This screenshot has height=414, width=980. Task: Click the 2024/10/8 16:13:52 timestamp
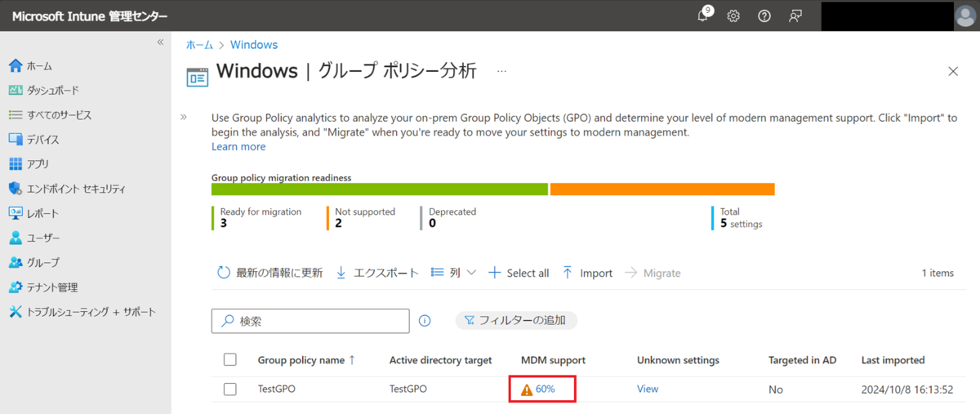tap(907, 390)
